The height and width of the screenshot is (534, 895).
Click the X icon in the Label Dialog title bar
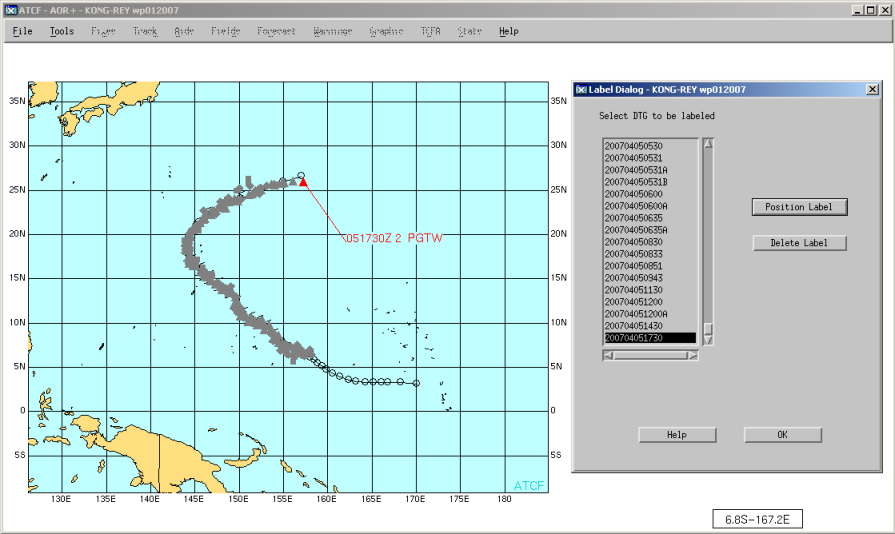873,89
